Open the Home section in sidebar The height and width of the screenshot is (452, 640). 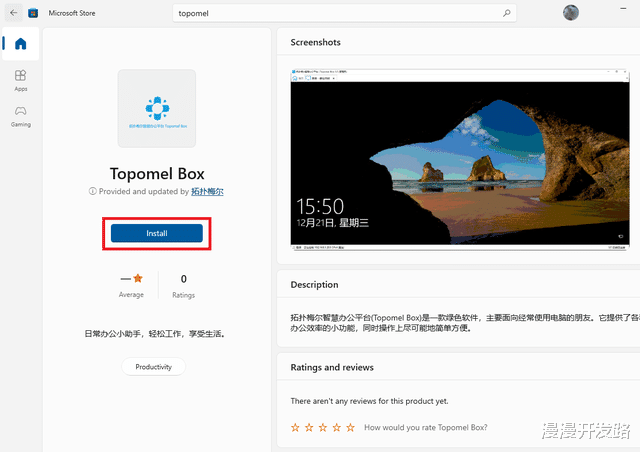(x=20, y=44)
